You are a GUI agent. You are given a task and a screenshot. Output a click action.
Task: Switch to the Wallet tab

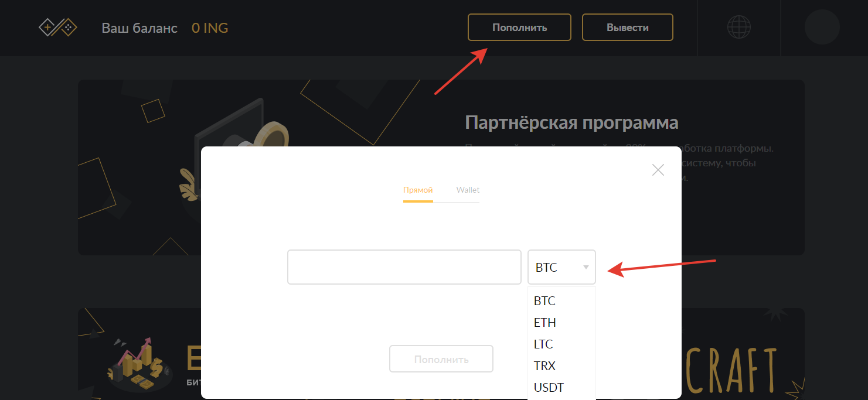tap(468, 190)
